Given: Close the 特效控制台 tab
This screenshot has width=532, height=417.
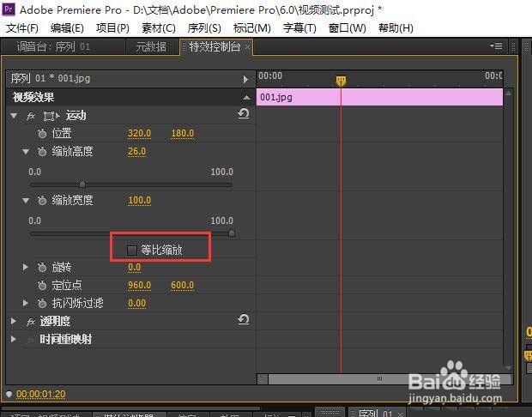Looking at the screenshot, I should point(248,47).
